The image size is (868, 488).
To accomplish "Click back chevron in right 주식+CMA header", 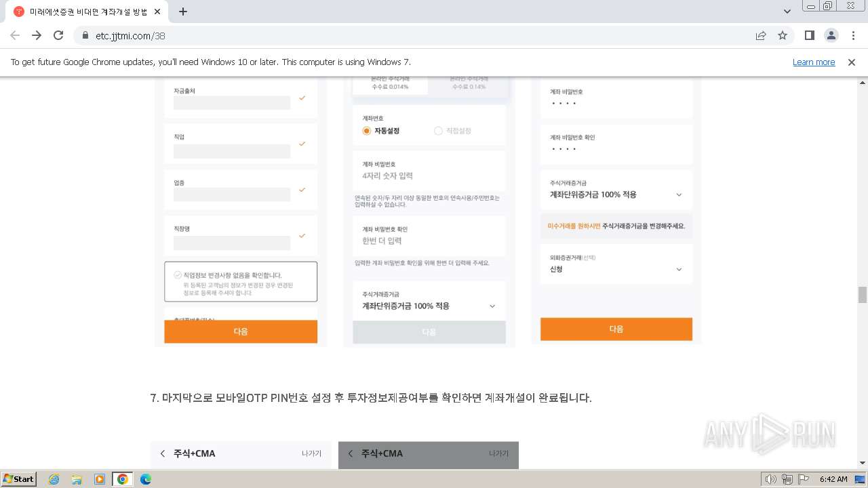I will pos(350,453).
